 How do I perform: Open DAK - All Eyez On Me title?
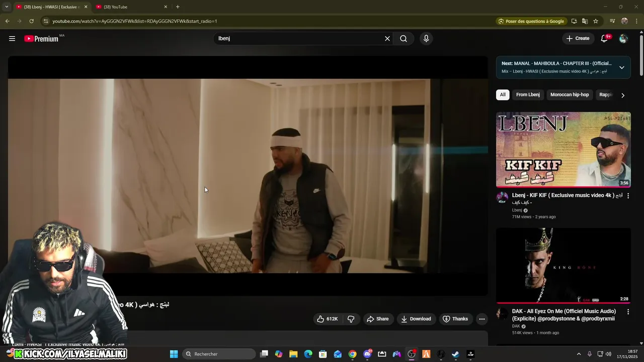[564, 315]
